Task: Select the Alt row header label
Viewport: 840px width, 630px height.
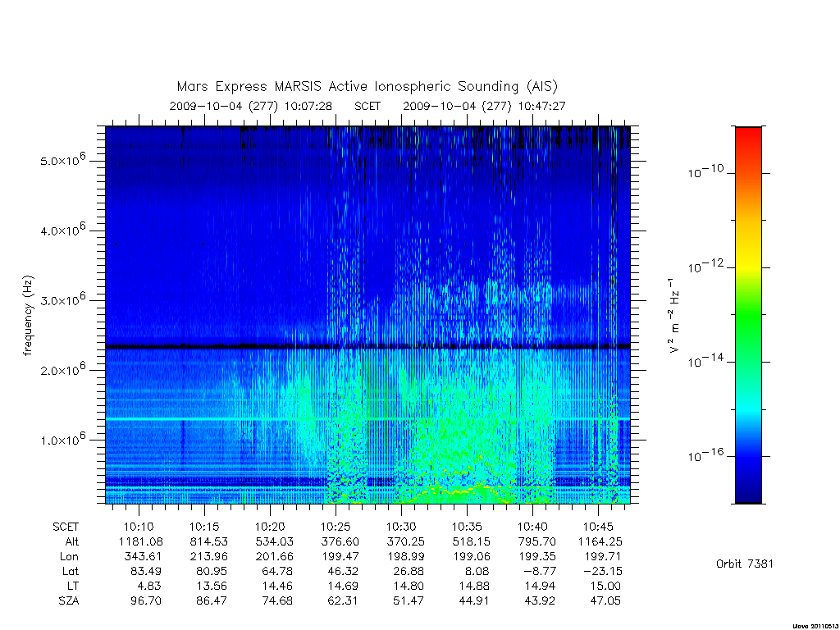Action: point(71,541)
